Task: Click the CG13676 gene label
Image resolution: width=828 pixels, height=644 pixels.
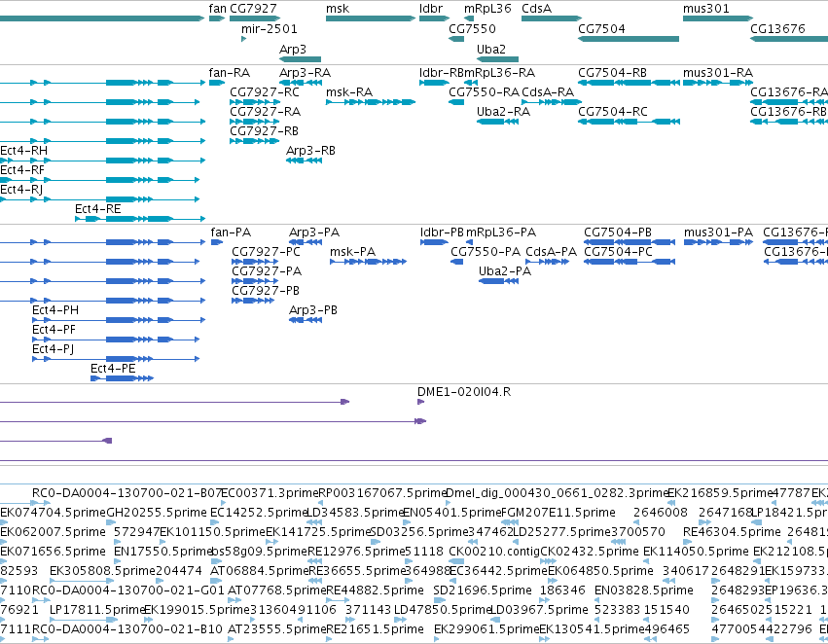Action: coord(777,28)
